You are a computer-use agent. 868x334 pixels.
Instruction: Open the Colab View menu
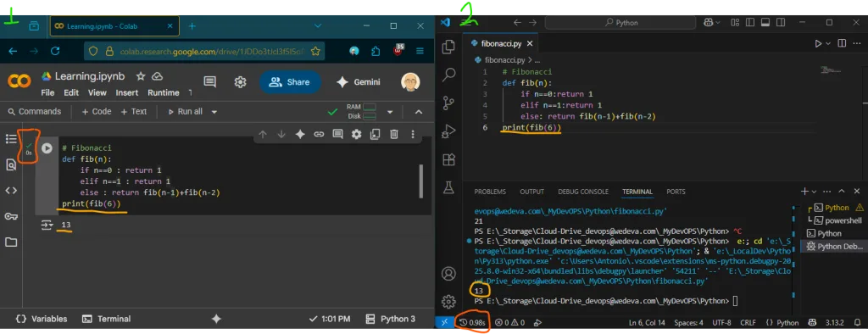coord(97,92)
